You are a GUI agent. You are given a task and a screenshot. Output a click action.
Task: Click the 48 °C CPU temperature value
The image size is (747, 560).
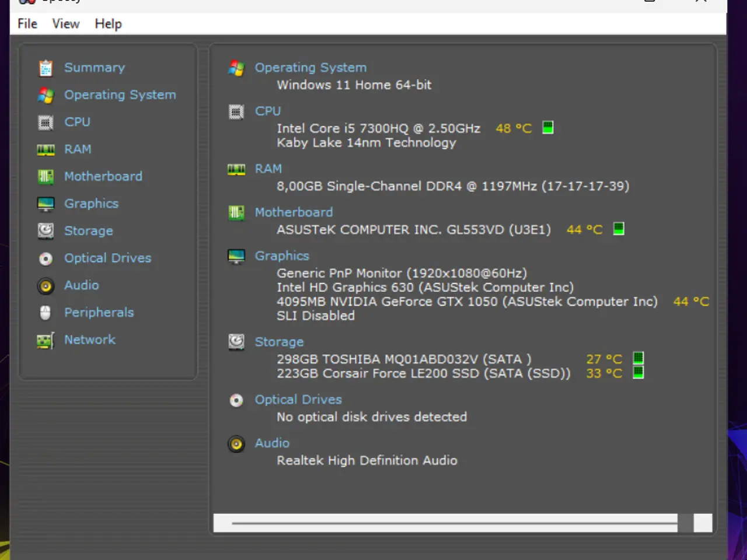[514, 128]
